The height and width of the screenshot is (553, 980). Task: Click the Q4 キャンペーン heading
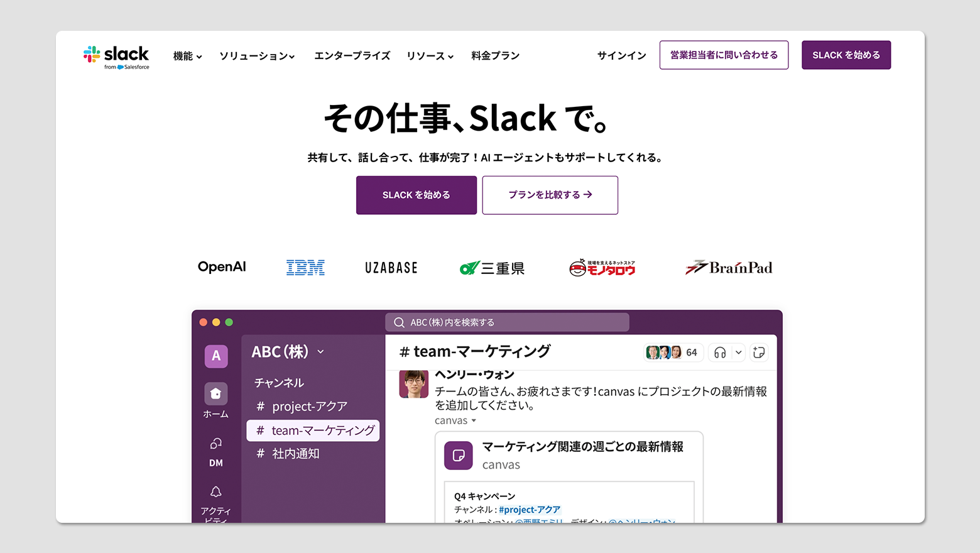(485, 496)
